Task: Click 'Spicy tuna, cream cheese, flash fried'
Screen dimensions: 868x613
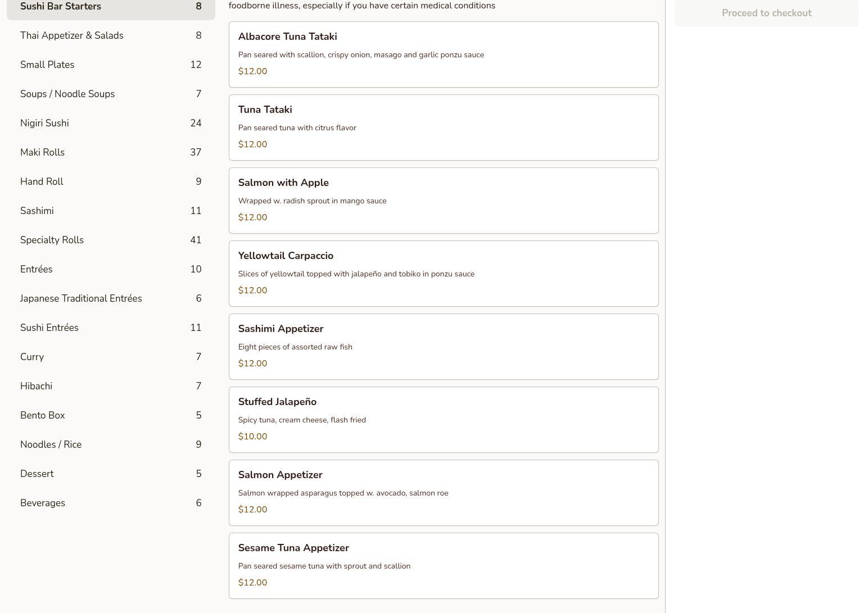Action: (x=302, y=420)
